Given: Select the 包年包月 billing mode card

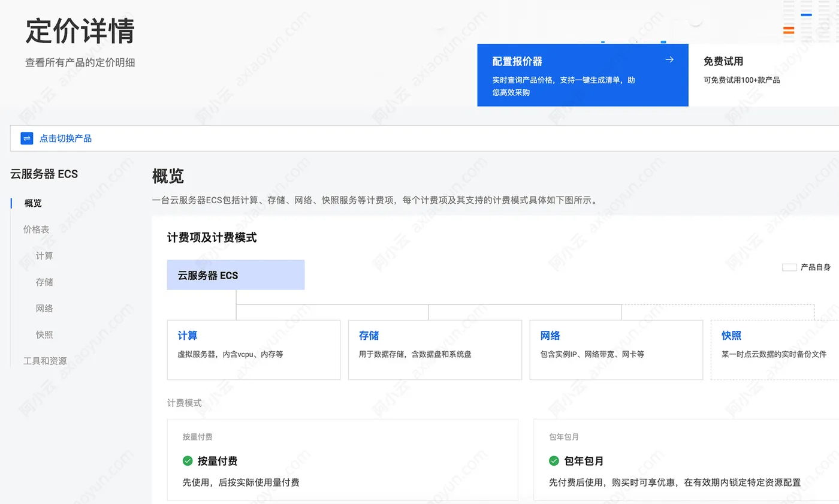Looking at the screenshot, I should click(x=686, y=460).
